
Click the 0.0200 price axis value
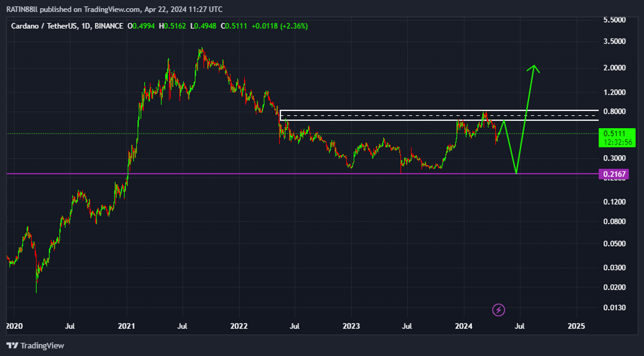(615, 287)
